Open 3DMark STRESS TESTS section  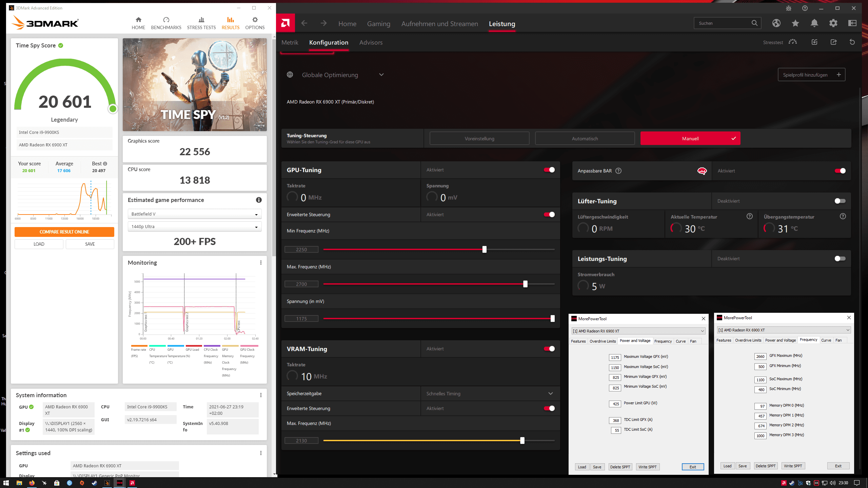201,23
